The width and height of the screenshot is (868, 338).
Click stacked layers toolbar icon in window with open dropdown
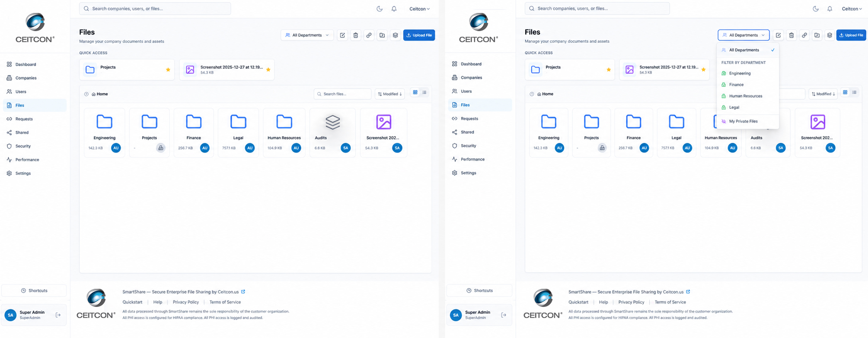click(830, 35)
